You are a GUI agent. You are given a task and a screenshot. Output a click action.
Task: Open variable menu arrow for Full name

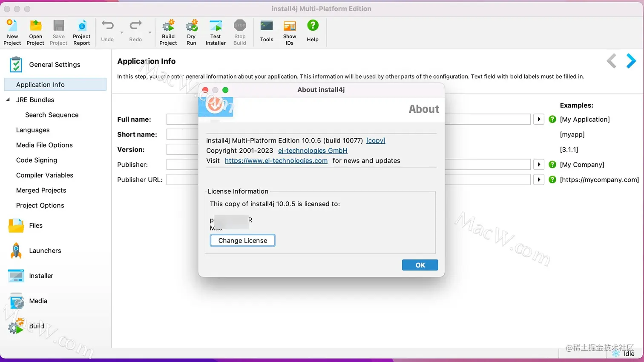pos(539,120)
